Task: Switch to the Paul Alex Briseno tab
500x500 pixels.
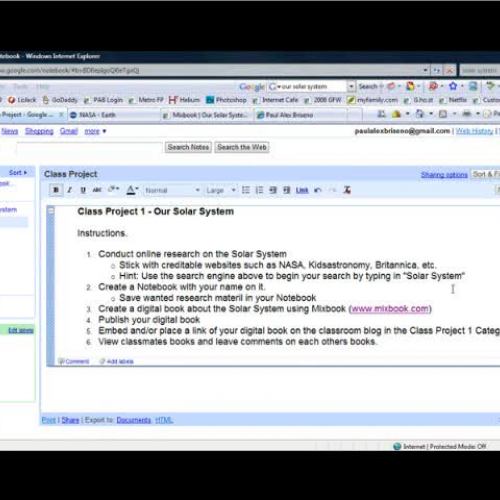Action: [300, 115]
